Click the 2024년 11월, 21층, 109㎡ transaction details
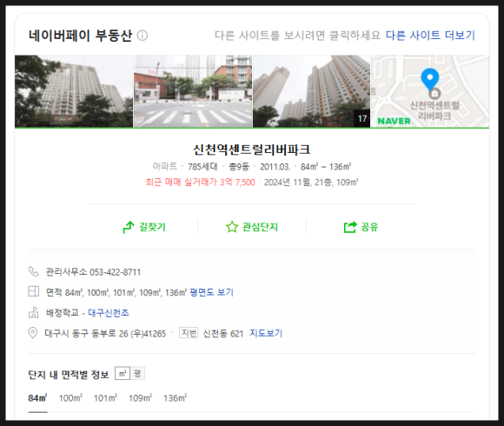 311,183
